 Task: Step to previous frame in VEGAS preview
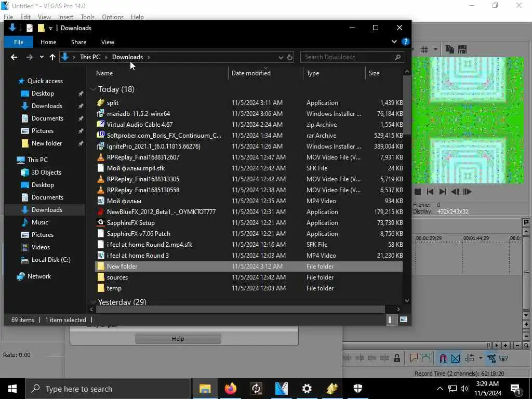coord(455,192)
